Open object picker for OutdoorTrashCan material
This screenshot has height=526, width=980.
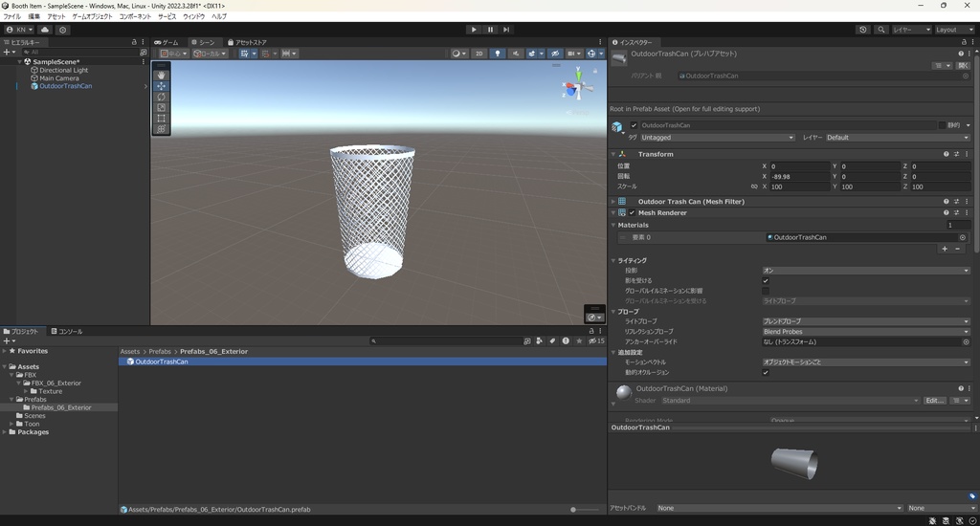coord(963,237)
